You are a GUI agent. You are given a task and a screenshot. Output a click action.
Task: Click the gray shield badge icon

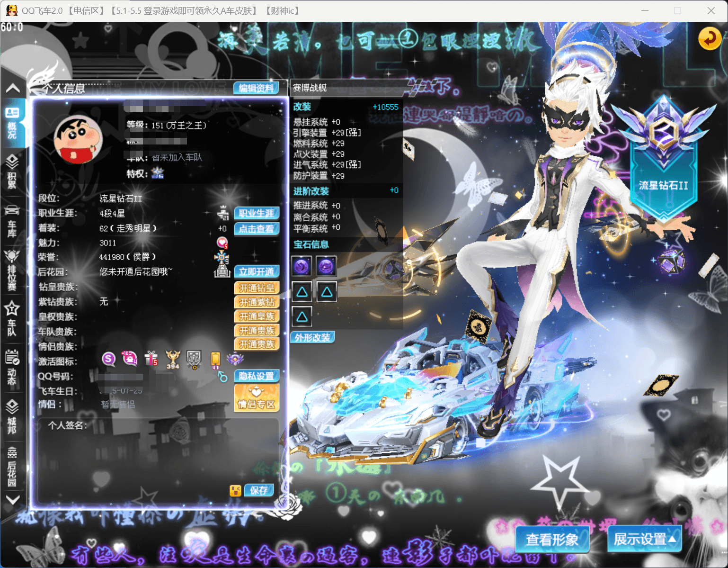[194, 360]
